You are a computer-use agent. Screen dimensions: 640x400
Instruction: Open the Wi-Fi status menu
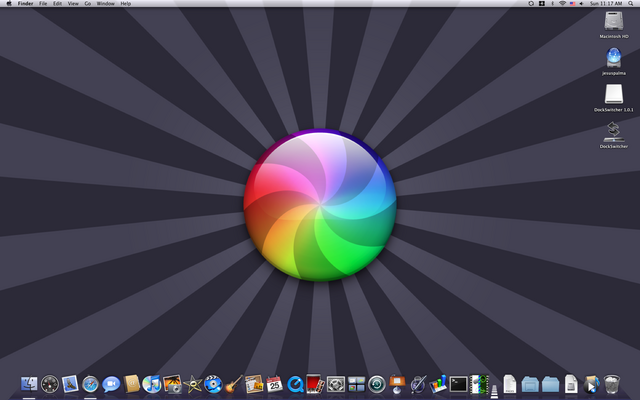coord(562,3)
